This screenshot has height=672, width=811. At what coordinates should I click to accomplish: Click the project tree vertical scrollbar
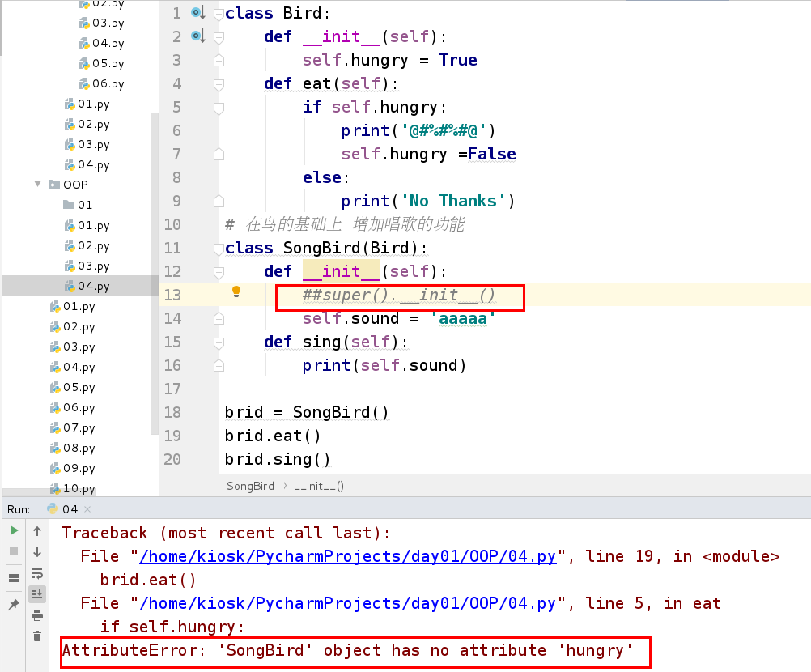pos(154,273)
